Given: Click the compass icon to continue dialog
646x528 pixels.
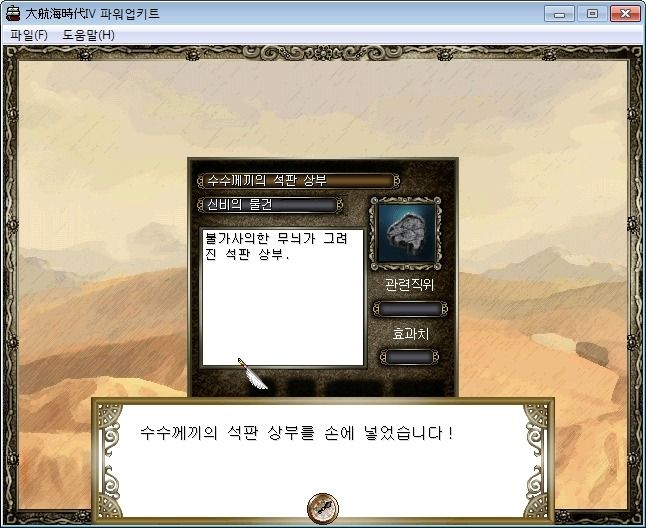Looking at the screenshot, I should pyautogui.click(x=323, y=507).
